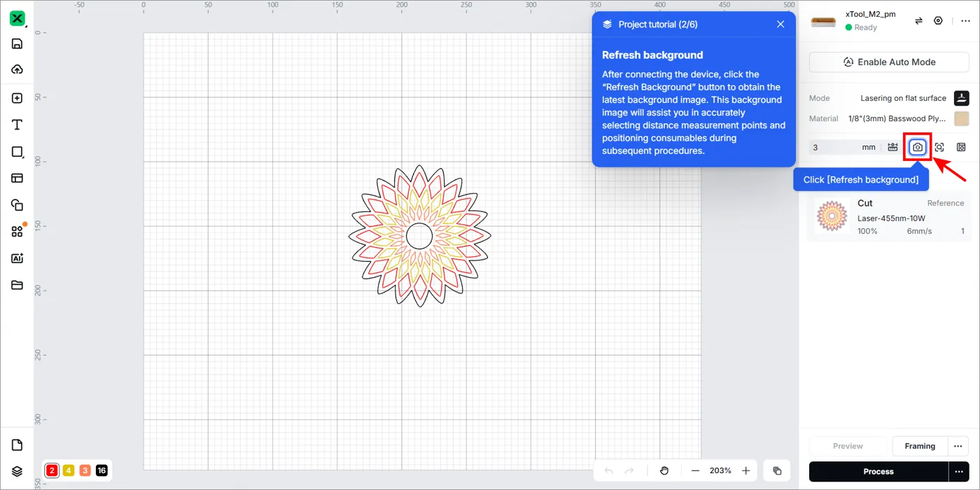Select the orange layer color chip 3
Viewport: 980px width, 490px height.
(85, 470)
